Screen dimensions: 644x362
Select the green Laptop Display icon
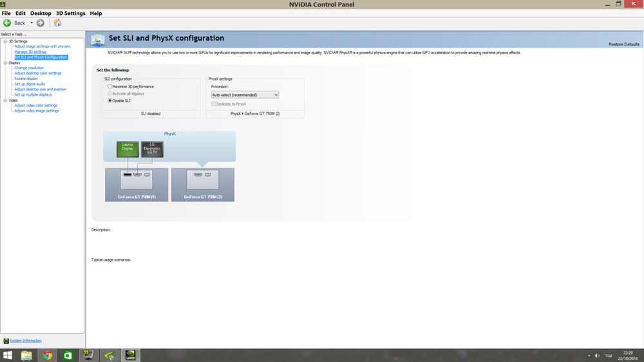coord(128,149)
